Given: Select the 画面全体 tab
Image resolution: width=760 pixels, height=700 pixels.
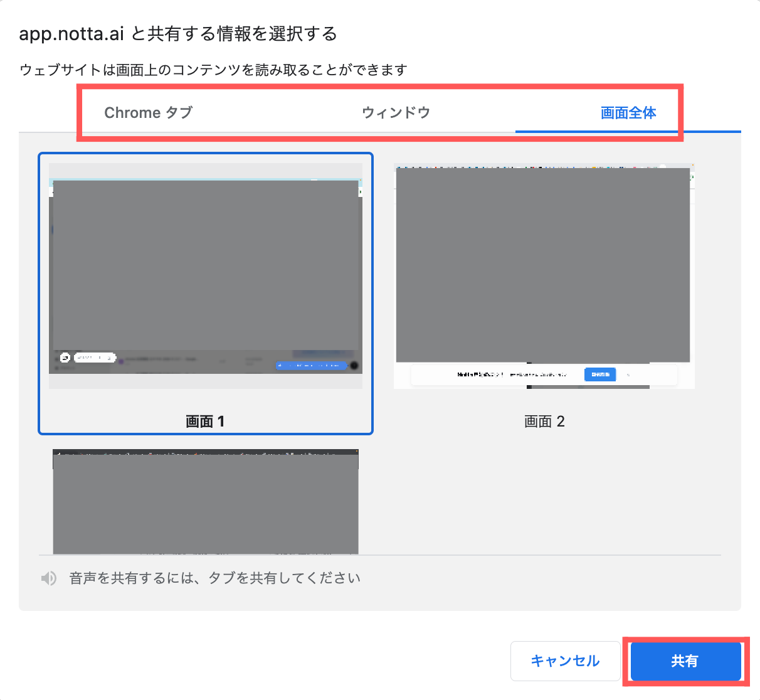Looking at the screenshot, I should [628, 113].
